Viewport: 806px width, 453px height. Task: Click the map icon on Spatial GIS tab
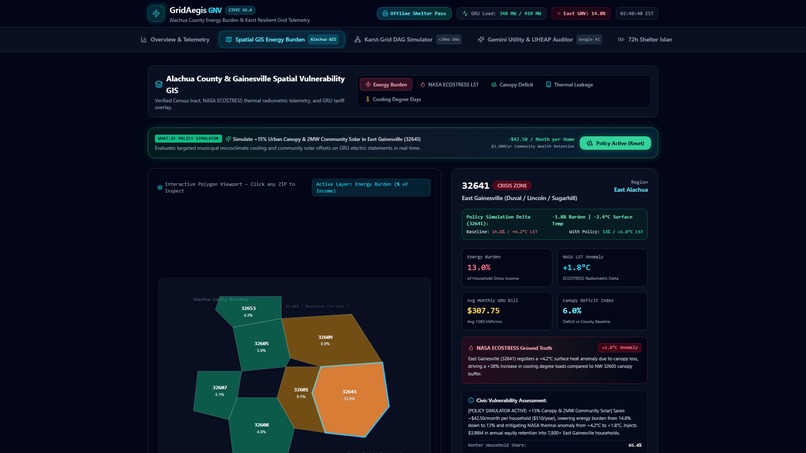click(229, 40)
